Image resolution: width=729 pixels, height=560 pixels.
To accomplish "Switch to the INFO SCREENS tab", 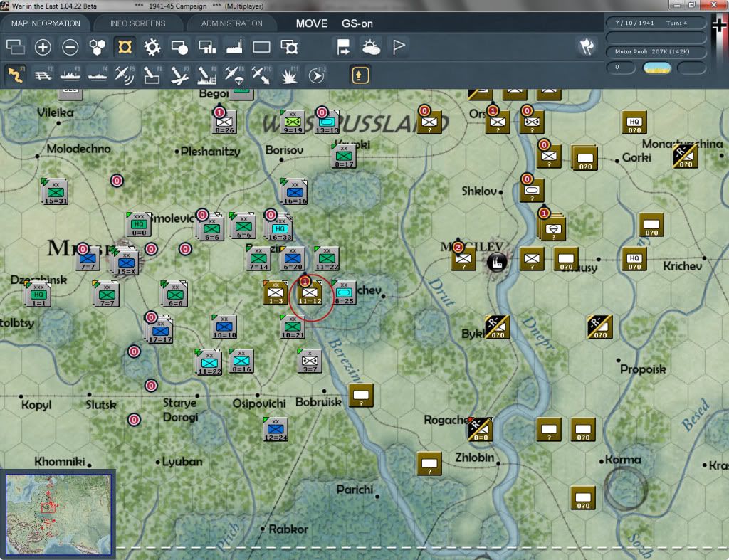I will (x=137, y=23).
